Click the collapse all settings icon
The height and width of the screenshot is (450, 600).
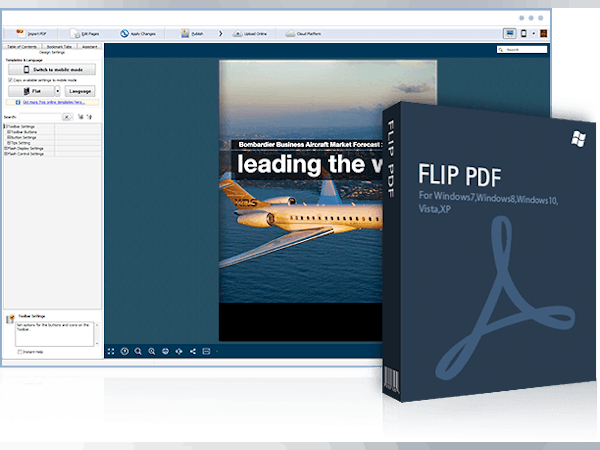click(x=89, y=117)
